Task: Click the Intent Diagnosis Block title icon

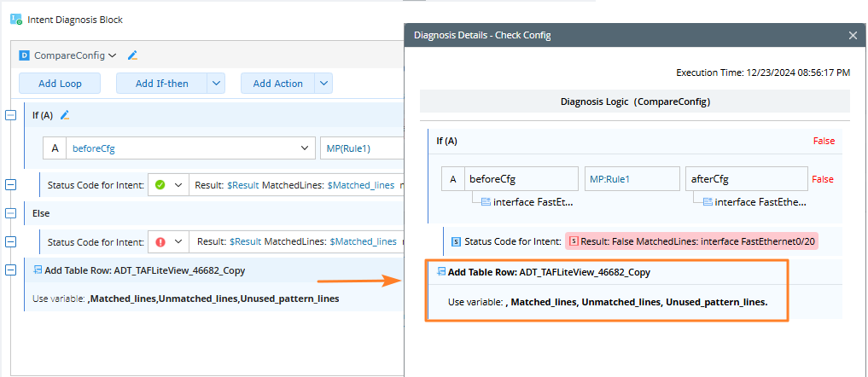Action: point(16,18)
